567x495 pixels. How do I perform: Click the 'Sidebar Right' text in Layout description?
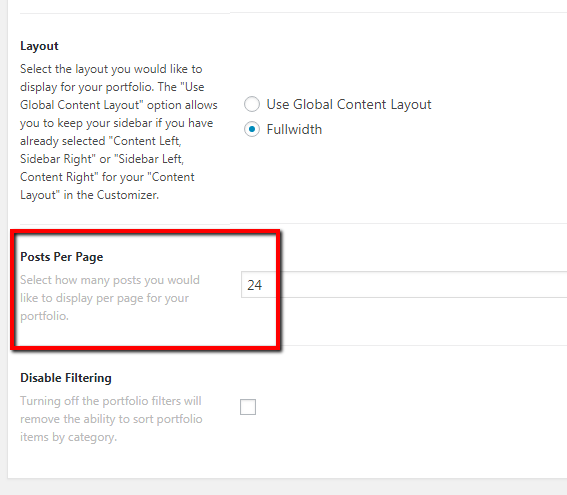(x=58, y=159)
